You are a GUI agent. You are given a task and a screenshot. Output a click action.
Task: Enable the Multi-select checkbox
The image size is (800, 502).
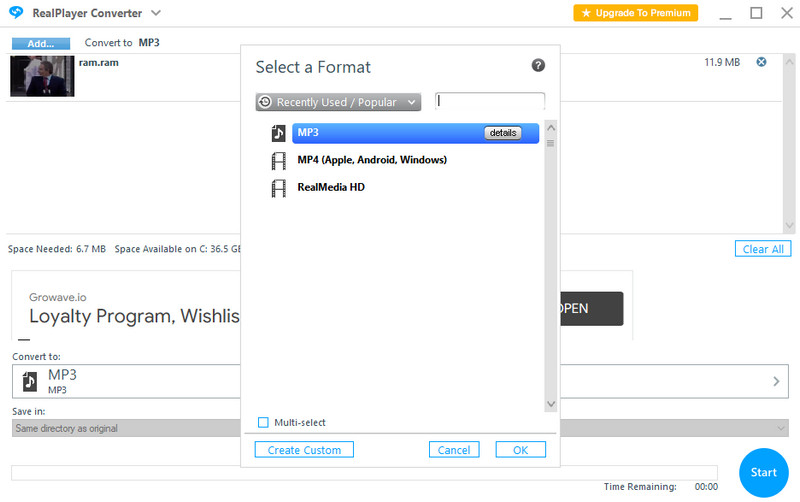263,423
